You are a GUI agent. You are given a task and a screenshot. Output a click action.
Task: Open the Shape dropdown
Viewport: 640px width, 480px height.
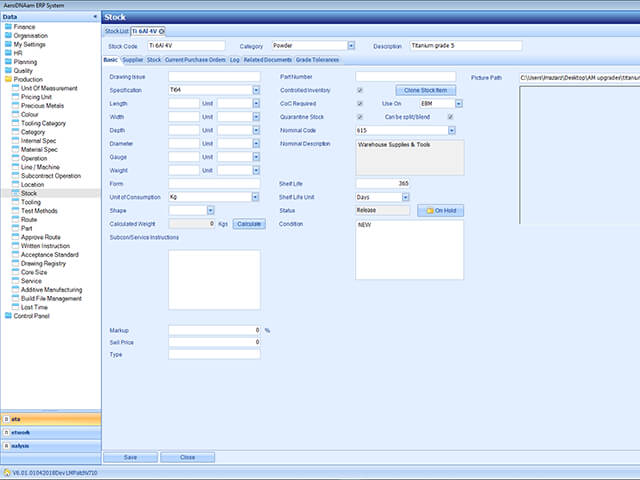(210, 211)
